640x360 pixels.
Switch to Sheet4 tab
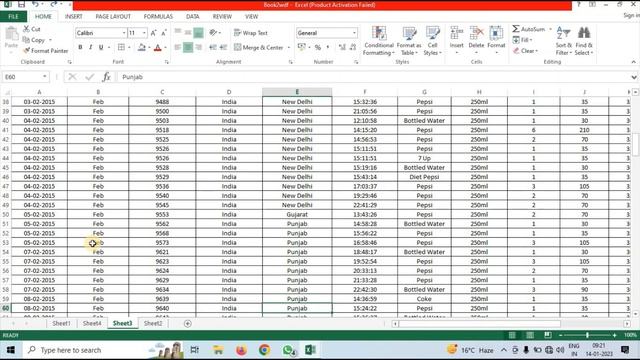pos(92,323)
